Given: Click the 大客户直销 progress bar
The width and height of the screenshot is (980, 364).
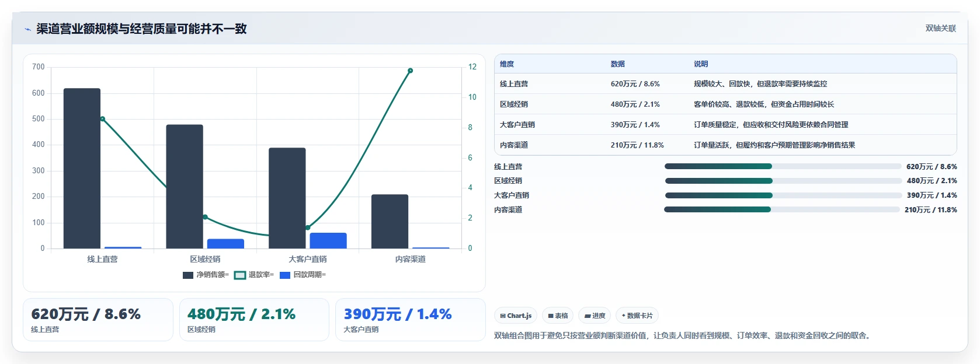Looking at the screenshot, I should (x=783, y=195).
